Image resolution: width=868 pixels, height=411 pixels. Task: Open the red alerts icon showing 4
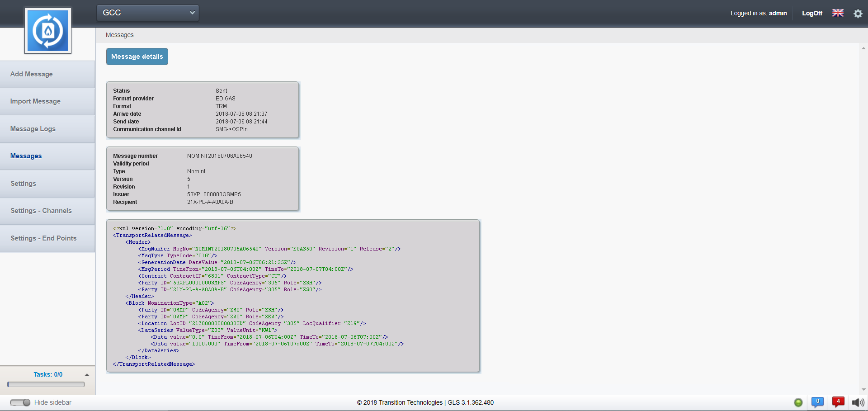(x=838, y=402)
